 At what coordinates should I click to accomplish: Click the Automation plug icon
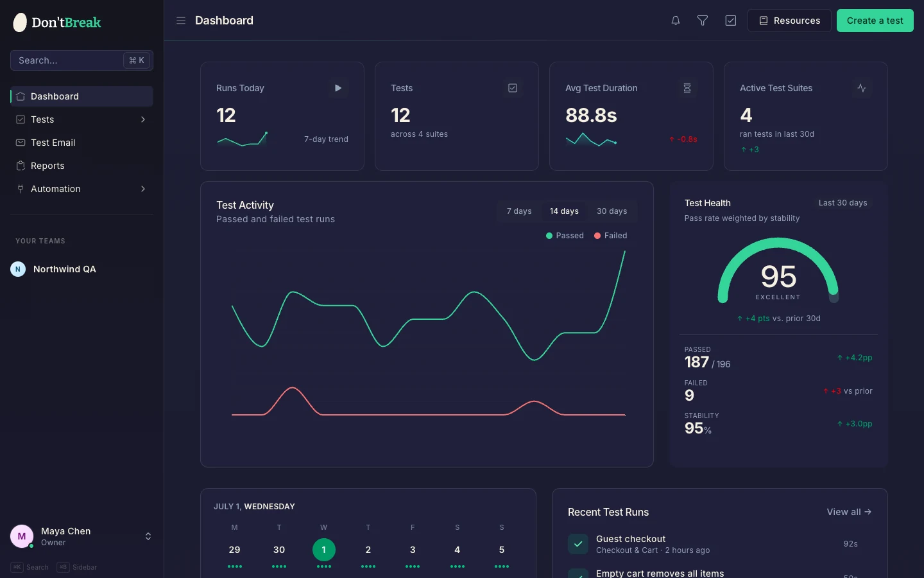point(21,189)
